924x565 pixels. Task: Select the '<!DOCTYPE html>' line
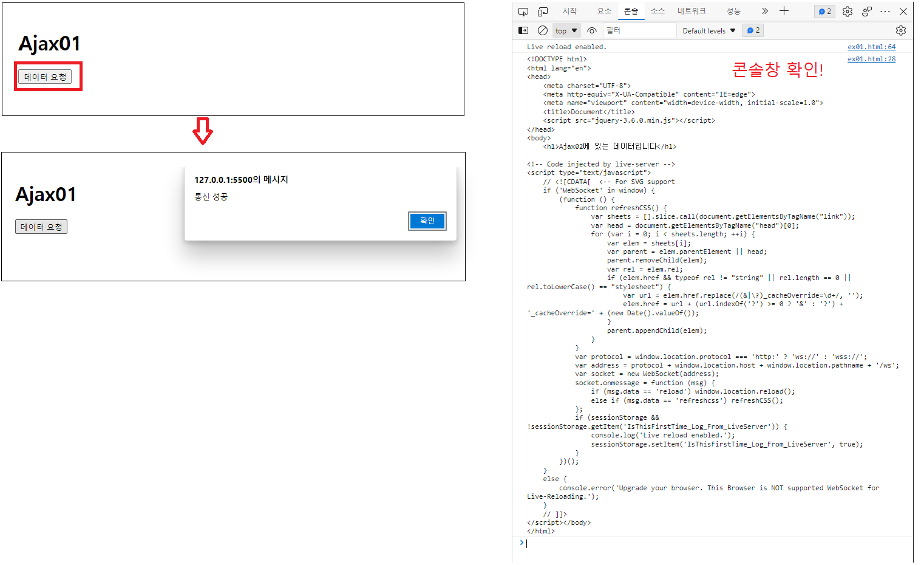click(557, 59)
